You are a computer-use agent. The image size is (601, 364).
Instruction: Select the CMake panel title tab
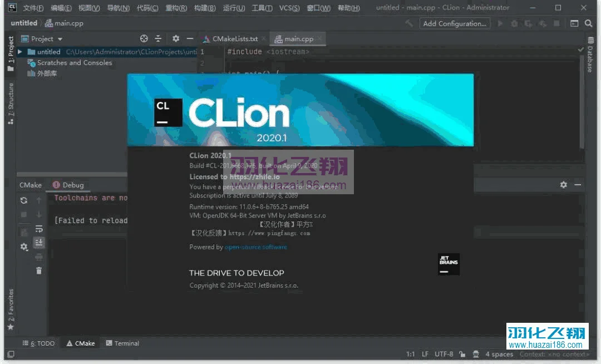(30, 185)
